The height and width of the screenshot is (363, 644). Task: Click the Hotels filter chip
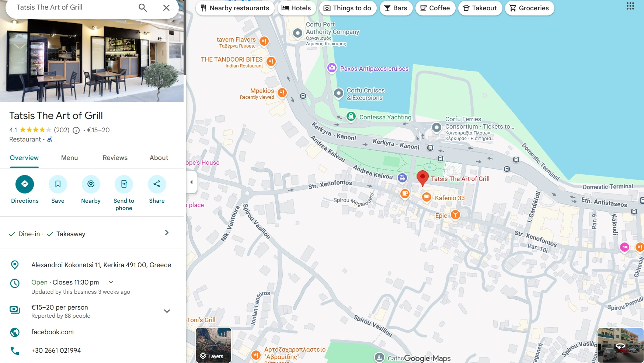coord(297,8)
